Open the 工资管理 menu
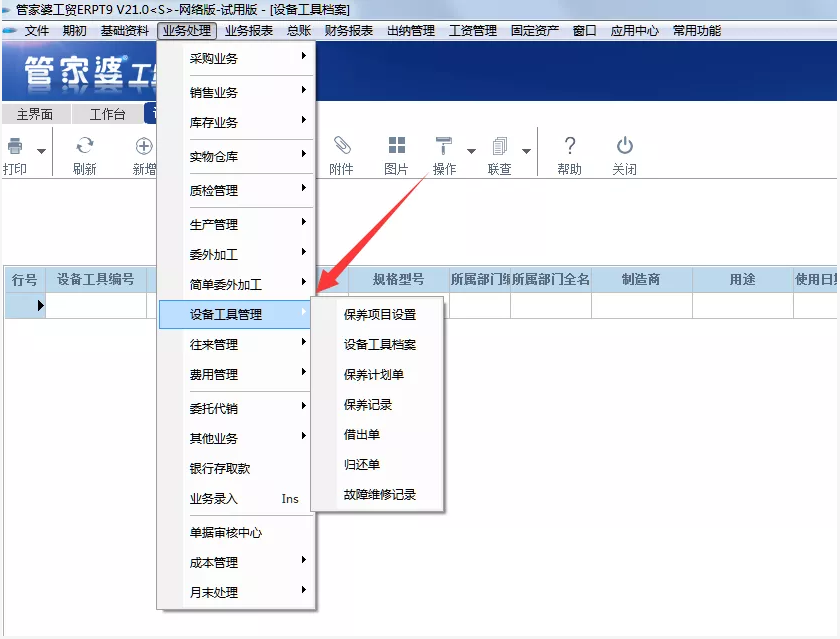 click(473, 31)
